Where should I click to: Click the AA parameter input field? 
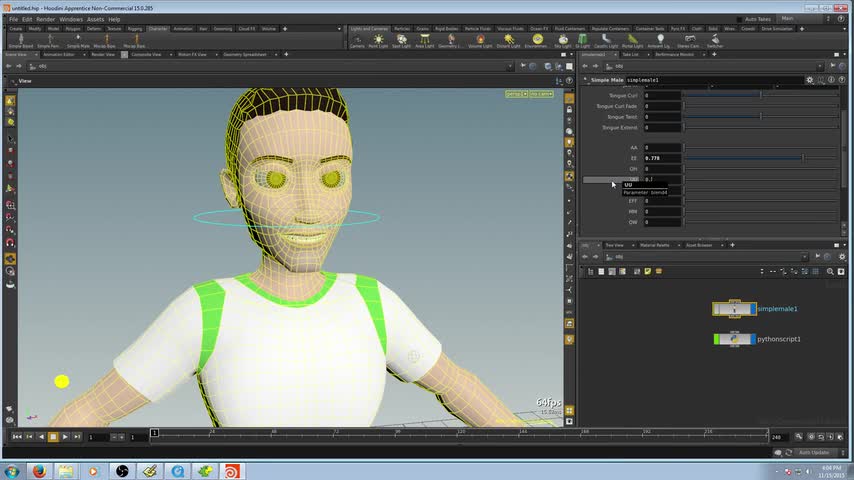tap(660, 148)
